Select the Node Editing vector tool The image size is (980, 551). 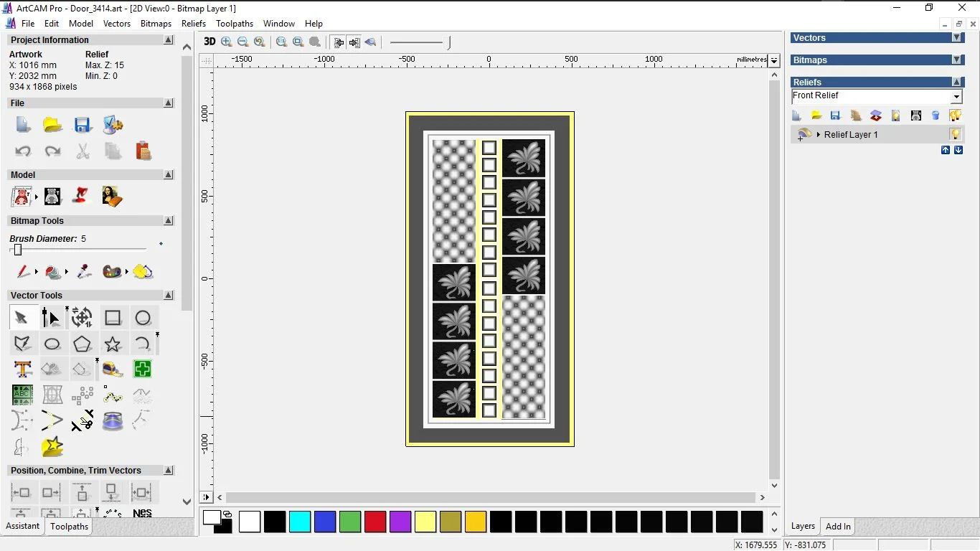click(51, 318)
